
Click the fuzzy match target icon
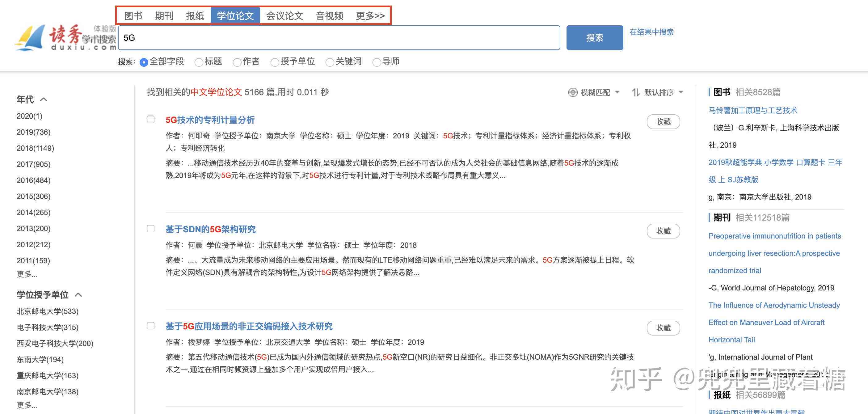pos(573,92)
